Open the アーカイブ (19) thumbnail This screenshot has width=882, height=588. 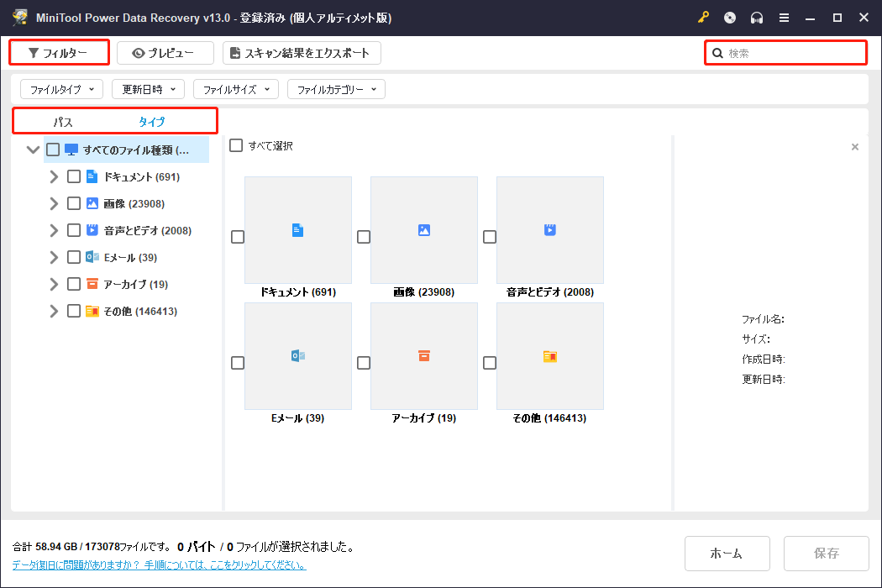[424, 356]
